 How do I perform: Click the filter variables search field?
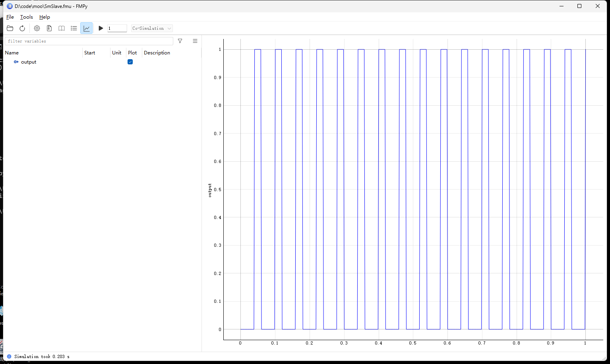pos(89,41)
